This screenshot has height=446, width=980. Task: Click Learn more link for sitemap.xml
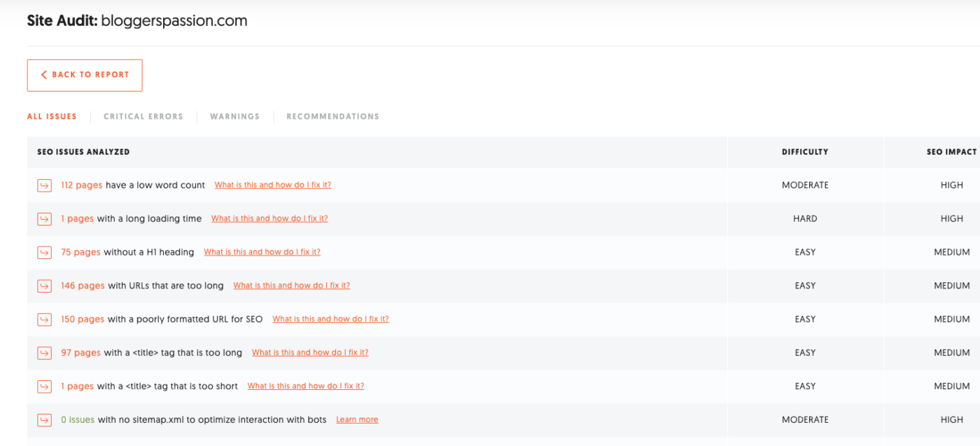(357, 420)
